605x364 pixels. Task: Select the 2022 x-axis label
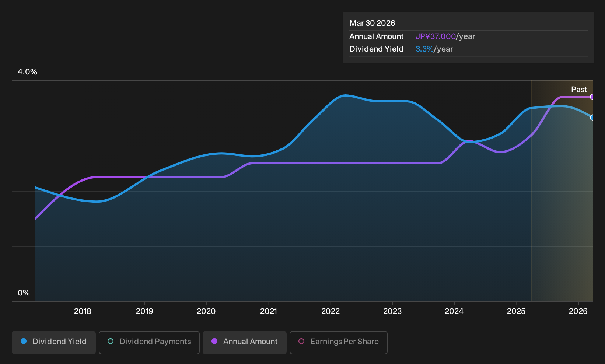point(331,311)
